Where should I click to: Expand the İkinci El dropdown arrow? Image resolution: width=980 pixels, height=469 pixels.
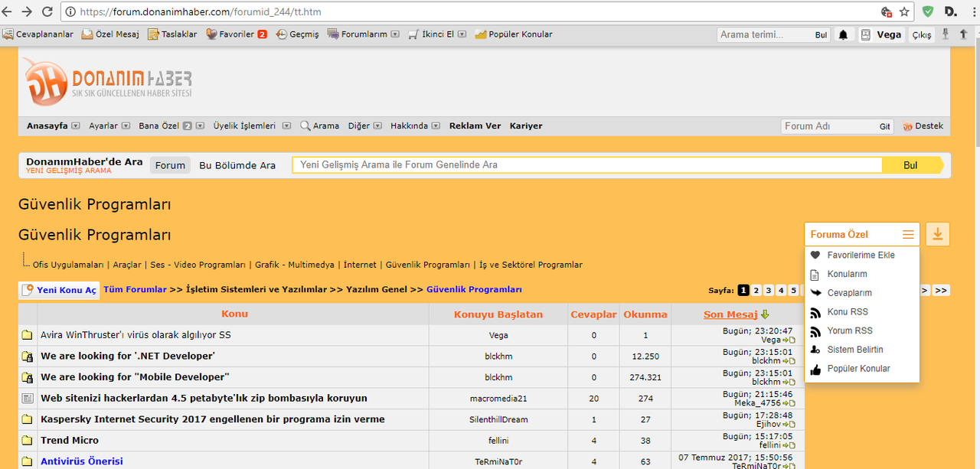(462, 34)
